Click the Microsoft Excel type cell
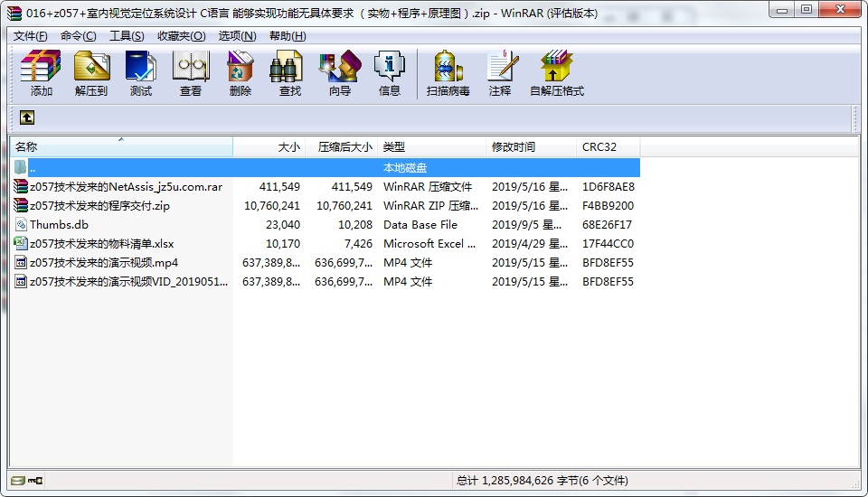The width and height of the screenshot is (868, 497). [429, 243]
